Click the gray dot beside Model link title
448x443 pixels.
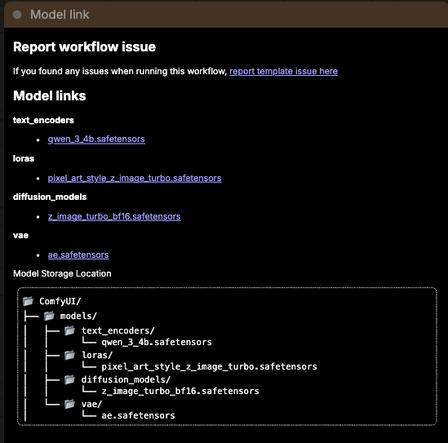[17, 15]
